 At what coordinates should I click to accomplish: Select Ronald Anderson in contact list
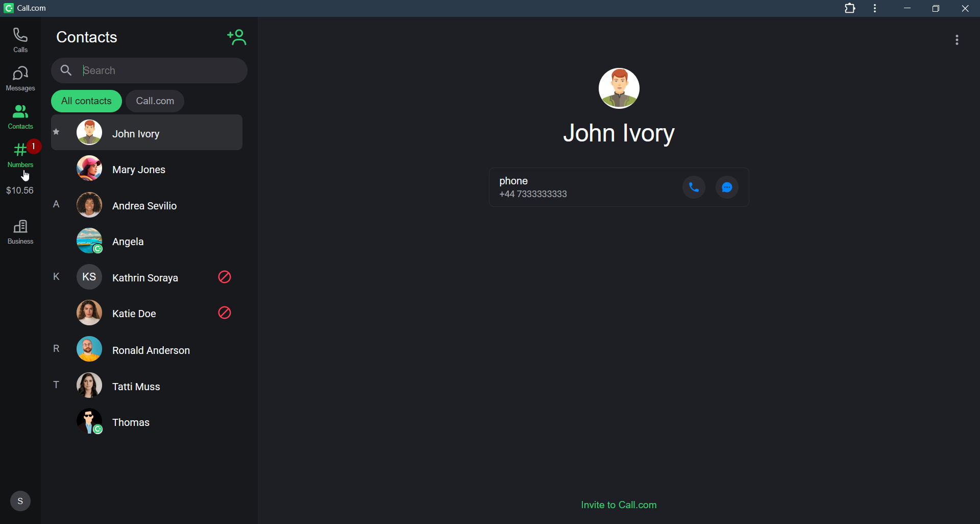click(x=146, y=349)
